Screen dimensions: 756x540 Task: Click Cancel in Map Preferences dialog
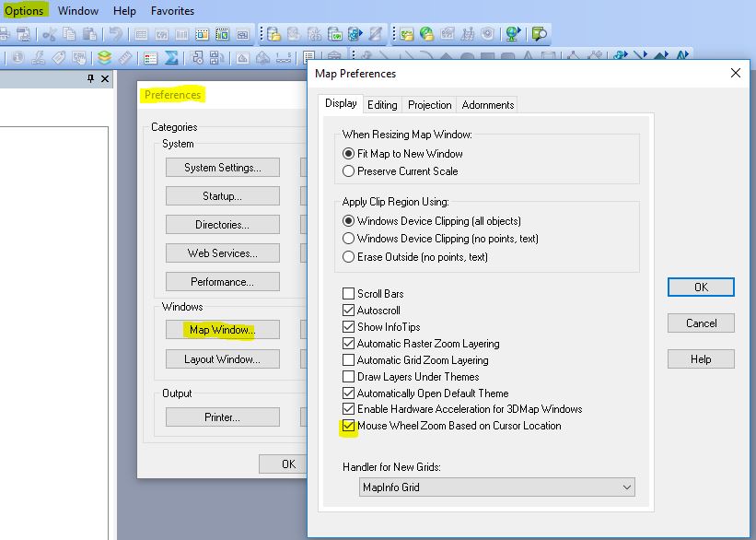click(x=701, y=323)
